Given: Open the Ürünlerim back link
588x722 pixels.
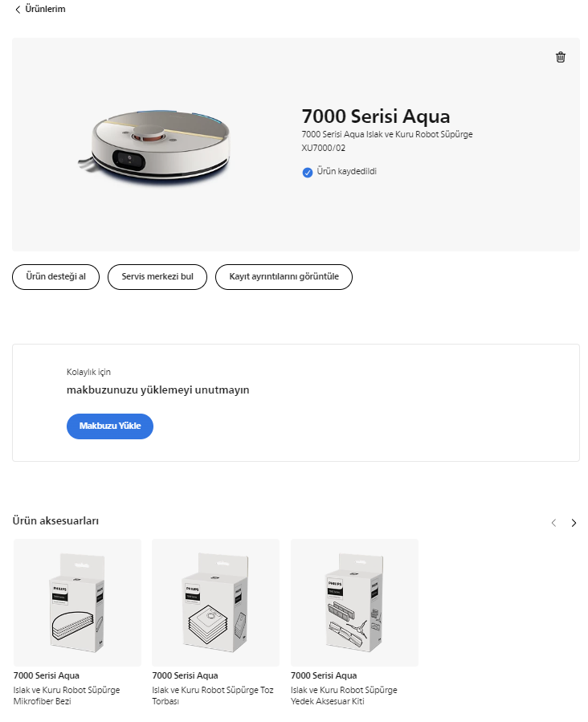Looking at the screenshot, I should (45, 10).
